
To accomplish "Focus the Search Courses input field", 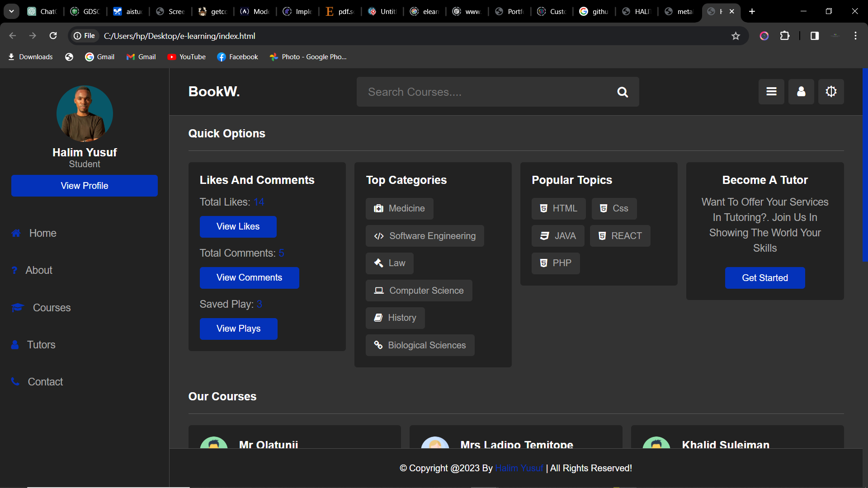I will click(484, 92).
